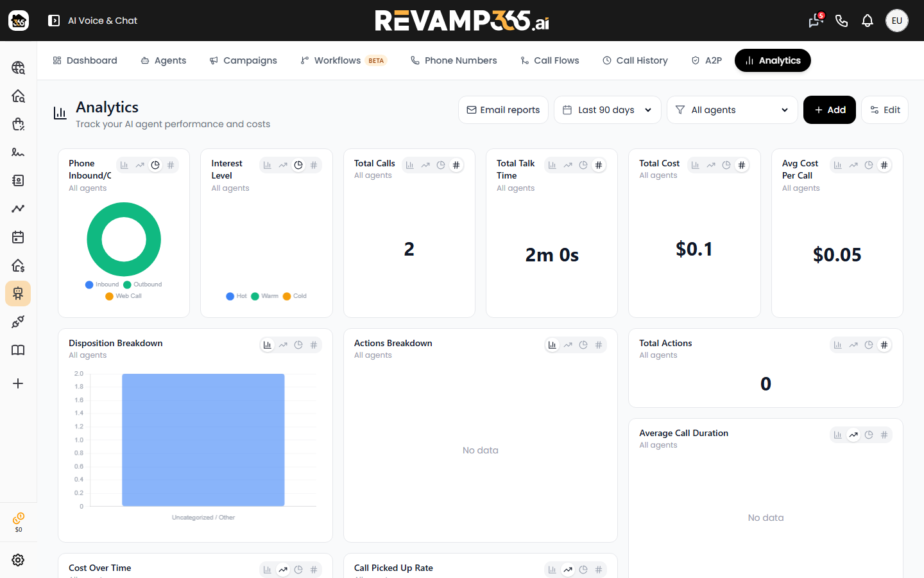Open the Call Flows tab
The height and width of the screenshot is (578, 924).
(x=550, y=60)
